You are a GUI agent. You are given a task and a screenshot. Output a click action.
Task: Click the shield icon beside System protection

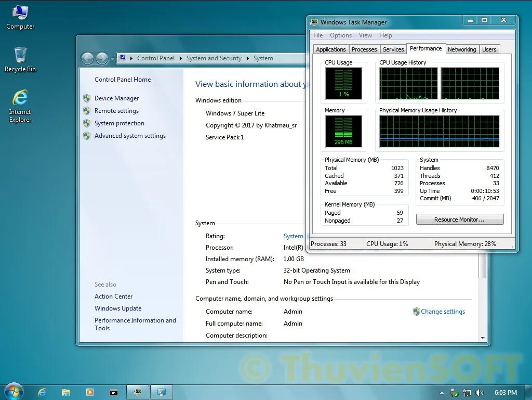[x=87, y=123]
